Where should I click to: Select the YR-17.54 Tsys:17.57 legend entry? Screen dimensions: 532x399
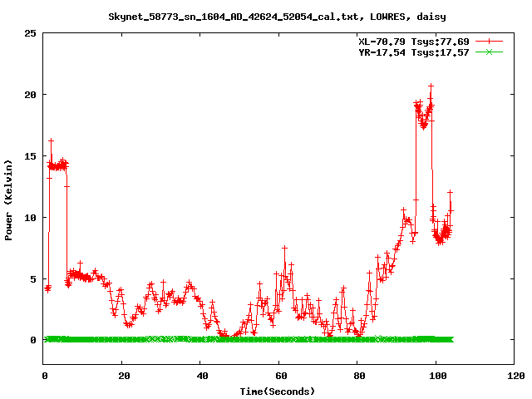pyautogui.click(x=414, y=52)
